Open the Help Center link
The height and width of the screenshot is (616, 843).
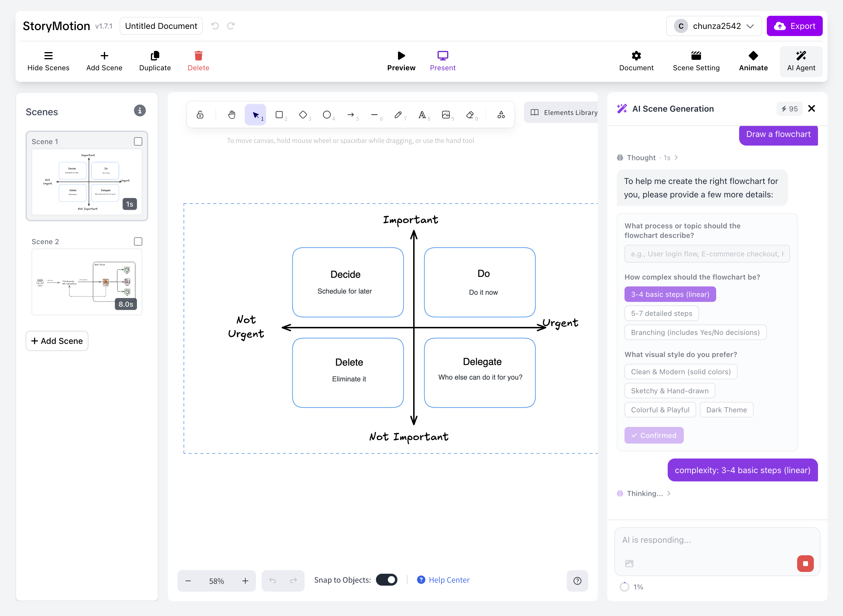(x=449, y=580)
